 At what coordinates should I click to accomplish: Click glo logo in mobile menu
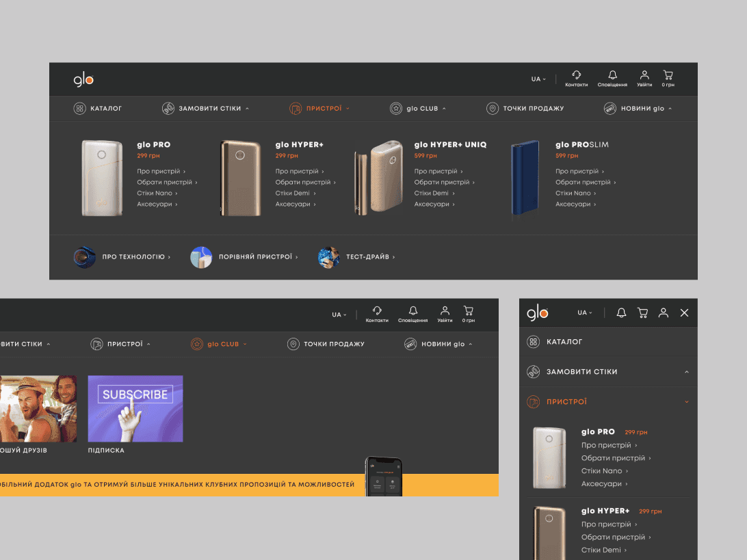[x=538, y=313]
